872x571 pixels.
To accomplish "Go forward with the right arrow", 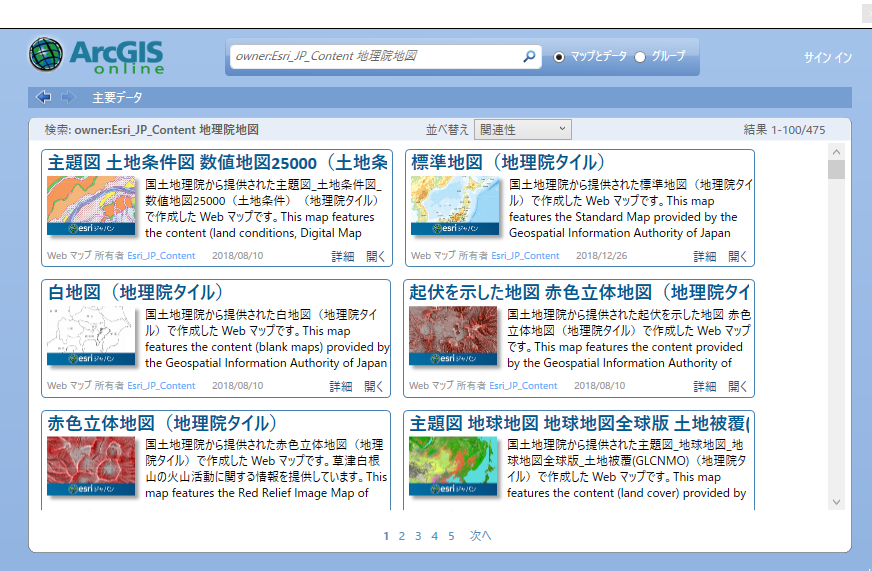I will (x=68, y=97).
